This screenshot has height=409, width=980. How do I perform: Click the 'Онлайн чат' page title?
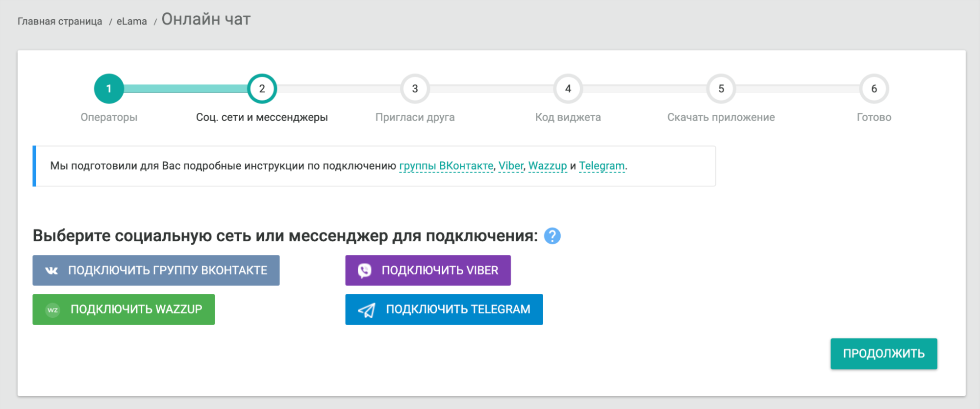[206, 19]
